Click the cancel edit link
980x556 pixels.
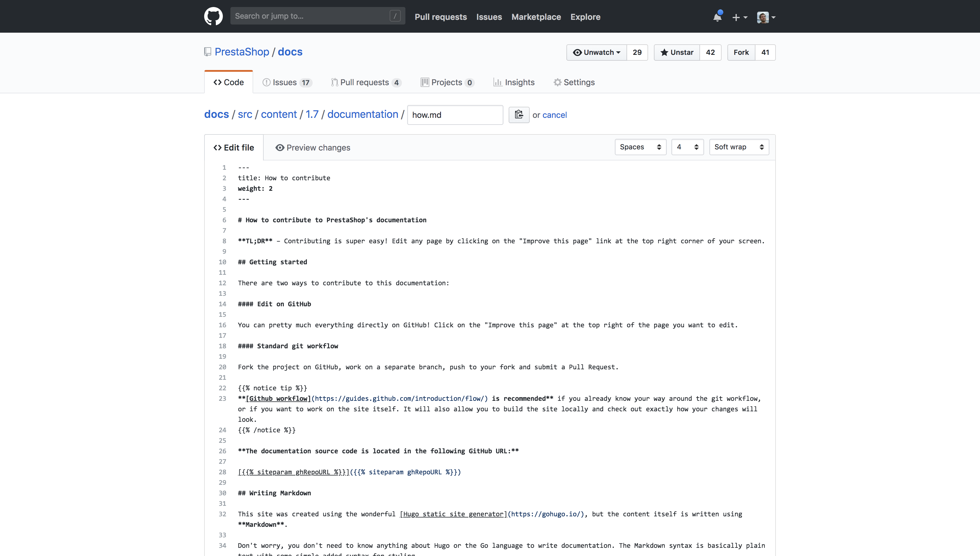(555, 114)
